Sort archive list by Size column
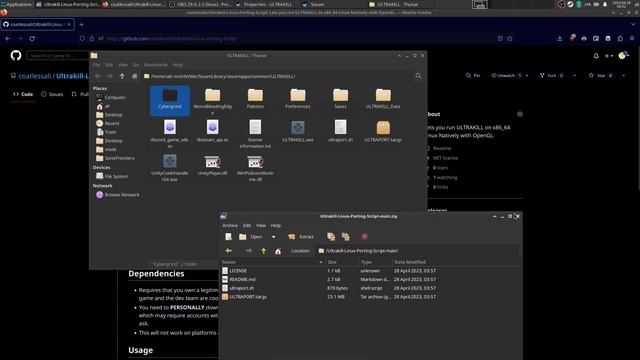This screenshot has height=360, width=640. tap(342, 262)
